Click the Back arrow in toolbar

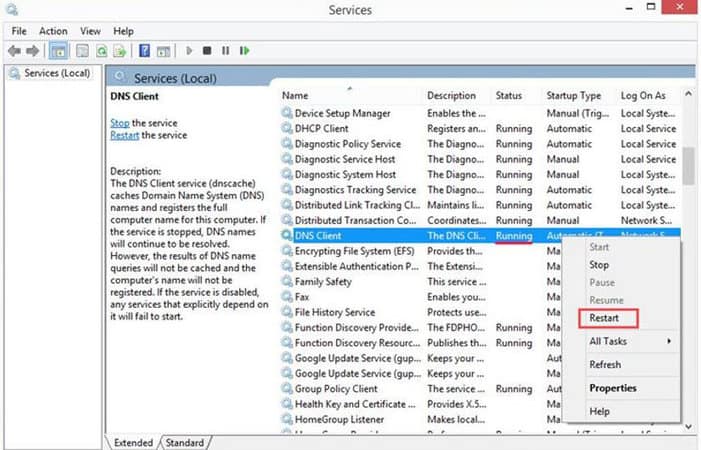(x=15, y=50)
